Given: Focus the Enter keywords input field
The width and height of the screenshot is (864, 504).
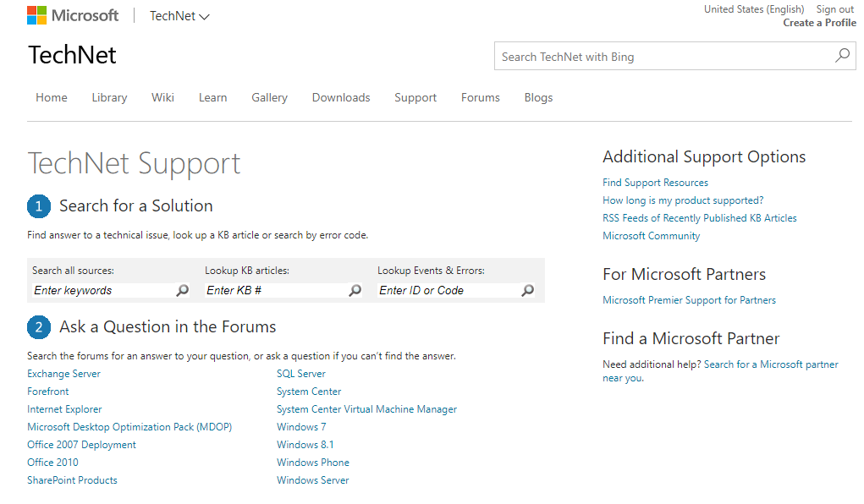Looking at the screenshot, I should pos(103,290).
